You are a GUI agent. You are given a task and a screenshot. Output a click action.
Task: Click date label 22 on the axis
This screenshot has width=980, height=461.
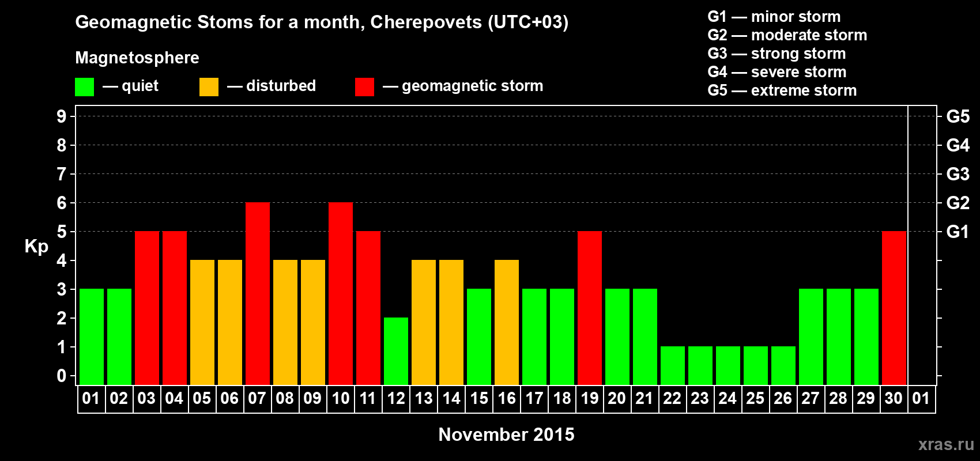coord(672,399)
